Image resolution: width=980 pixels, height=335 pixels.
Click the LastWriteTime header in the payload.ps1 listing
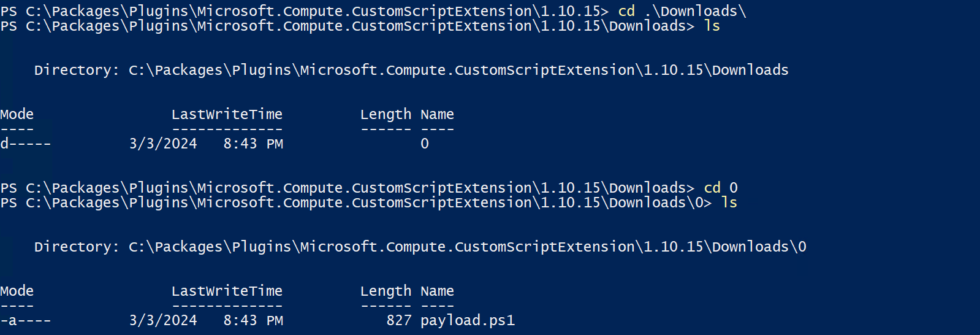(227, 291)
